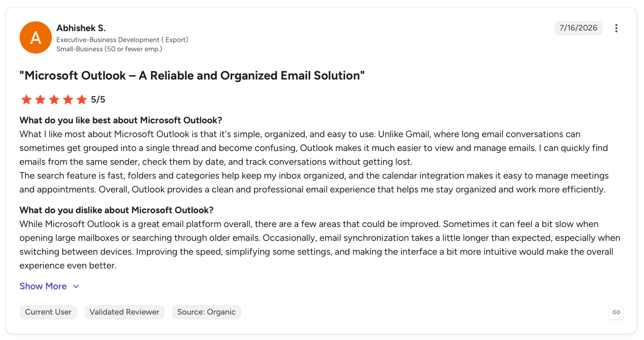
Task: Click the third rating star
Action: pyautogui.click(x=54, y=100)
